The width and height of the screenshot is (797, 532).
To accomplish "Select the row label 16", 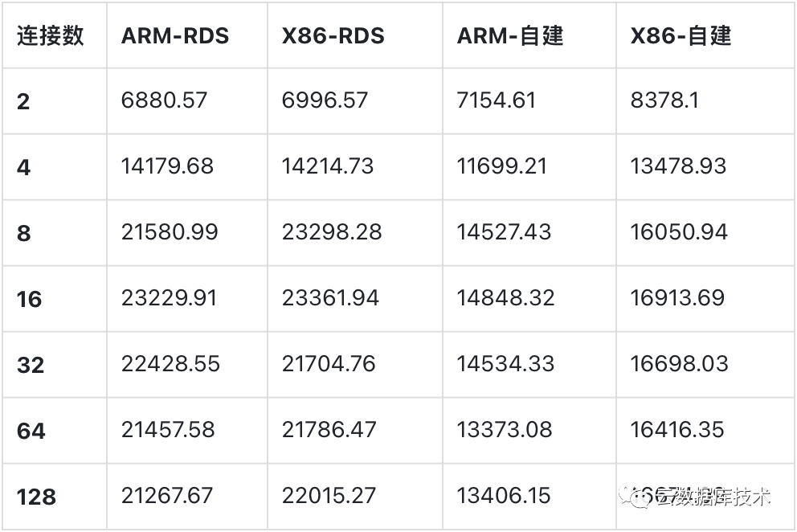I will click(30, 299).
